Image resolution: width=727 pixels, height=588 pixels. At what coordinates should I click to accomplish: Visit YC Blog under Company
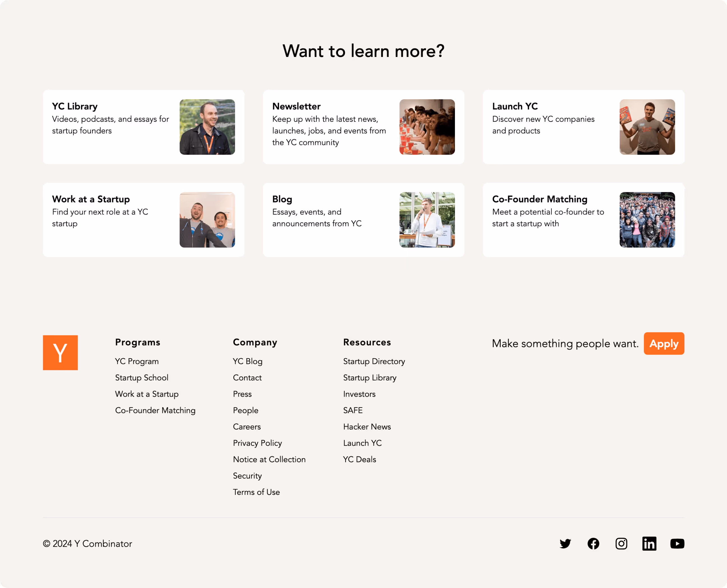pyautogui.click(x=248, y=361)
